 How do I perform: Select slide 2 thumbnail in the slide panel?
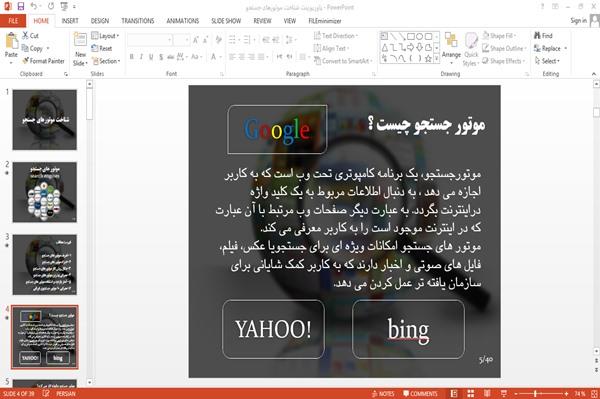[x=44, y=192]
